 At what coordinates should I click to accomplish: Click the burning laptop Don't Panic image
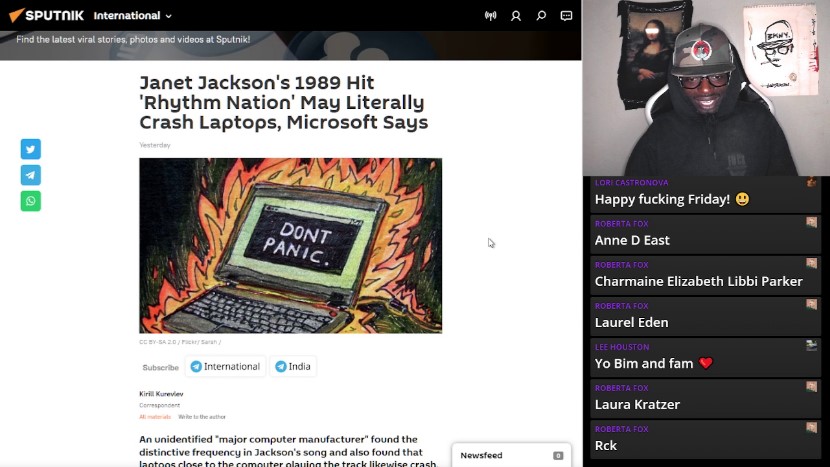(290, 245)
